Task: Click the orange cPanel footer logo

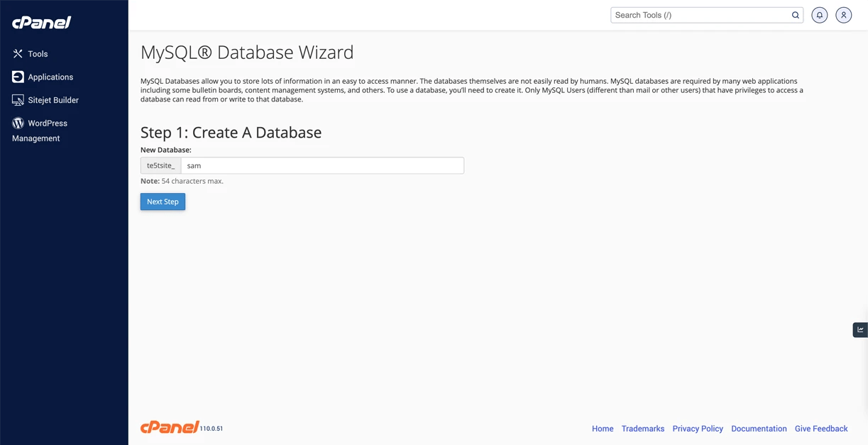Action: [170, 427]
